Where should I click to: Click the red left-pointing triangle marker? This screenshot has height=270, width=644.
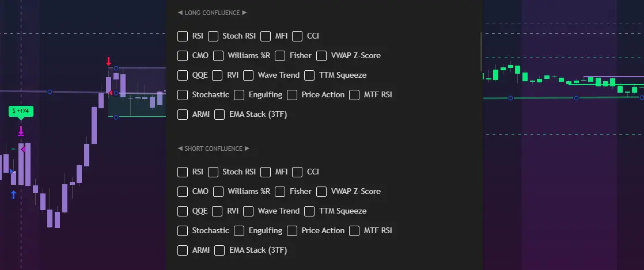tap(111, 93)
